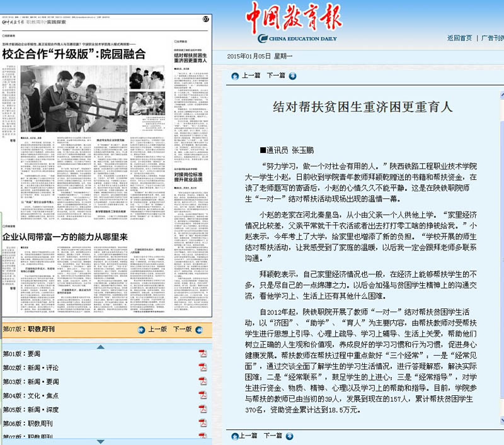Open PDF icon for 第06版 职教周刊
Viewport: 504px width, 445px height.
[203, 425]
